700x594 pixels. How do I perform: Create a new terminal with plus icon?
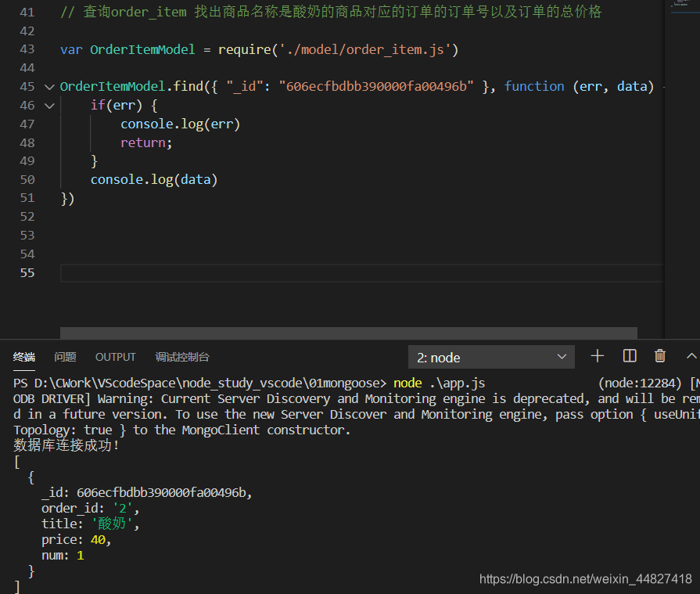click(598, 356)
